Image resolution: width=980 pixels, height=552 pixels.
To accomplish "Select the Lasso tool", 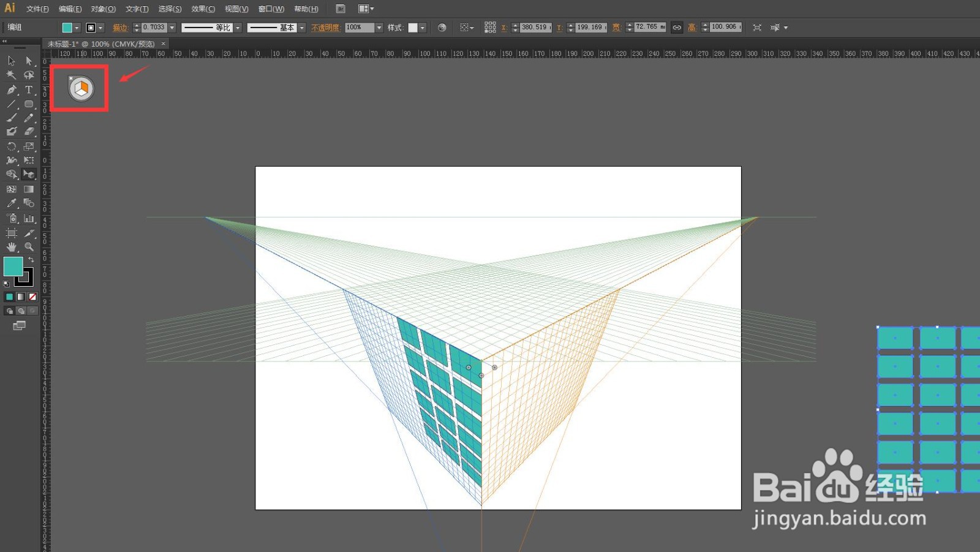I will (29, 75).
